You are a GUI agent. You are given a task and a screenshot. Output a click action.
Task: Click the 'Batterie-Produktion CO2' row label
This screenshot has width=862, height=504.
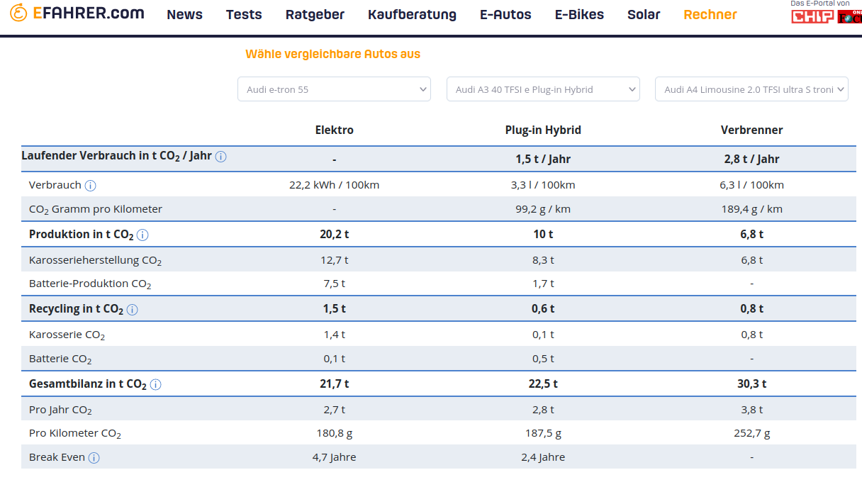[x=90, y=284]
